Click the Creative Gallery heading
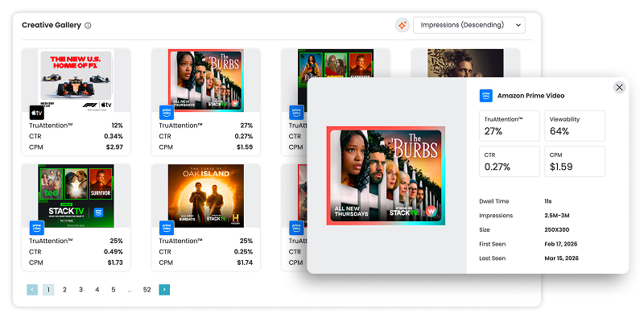Screen dimensions: 644x322 (52, 25)
